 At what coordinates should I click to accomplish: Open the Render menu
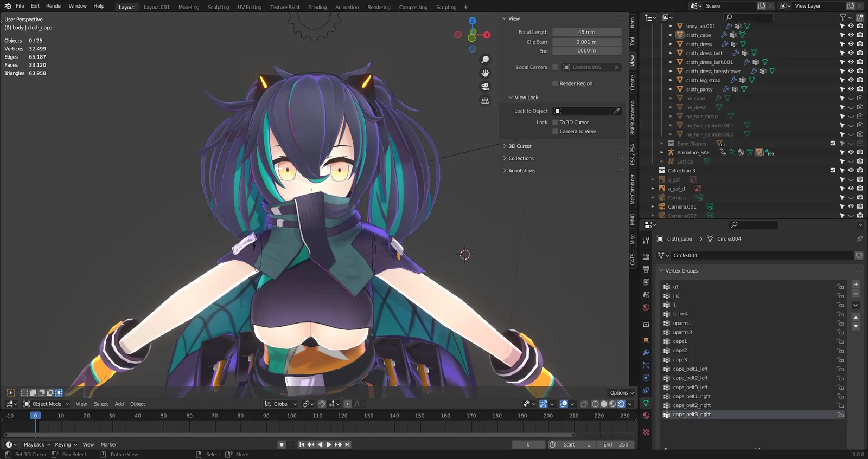[x=54, y=6]
